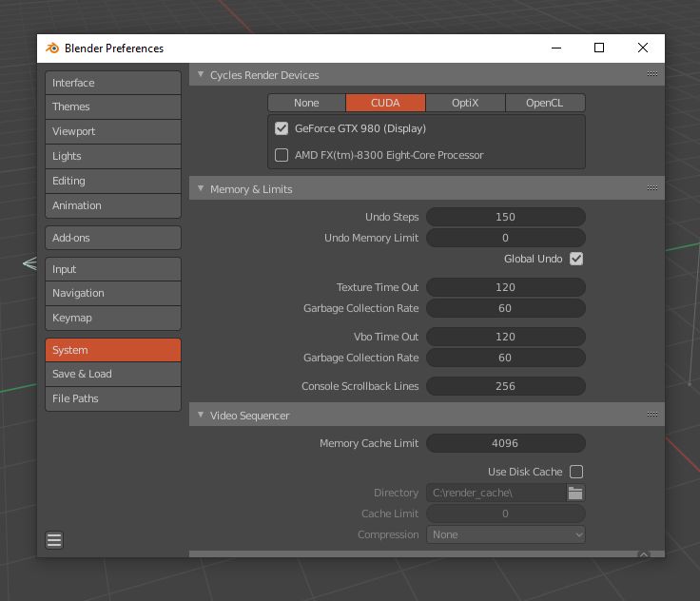Click the Memory & Limits panel grip icon
Screen dimensions: 700x601
652,188
